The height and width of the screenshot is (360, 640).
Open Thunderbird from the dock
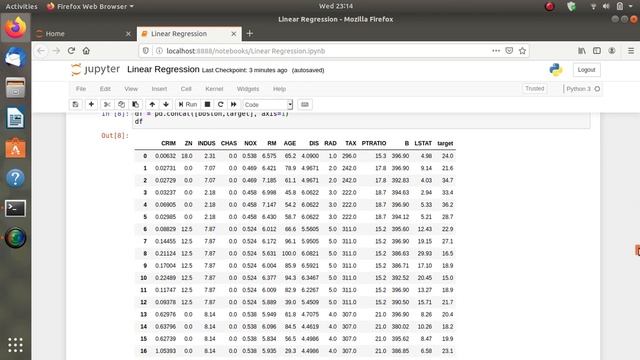[x=15, y=57]
